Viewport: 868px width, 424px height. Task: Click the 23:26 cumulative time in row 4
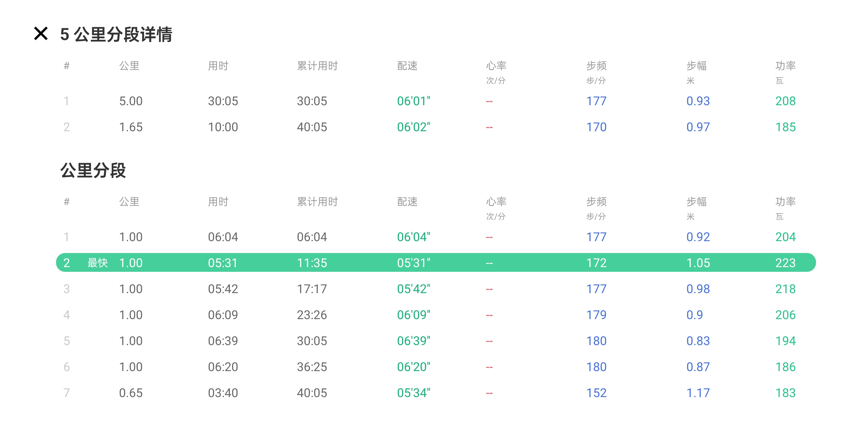[x=312, y=315]
